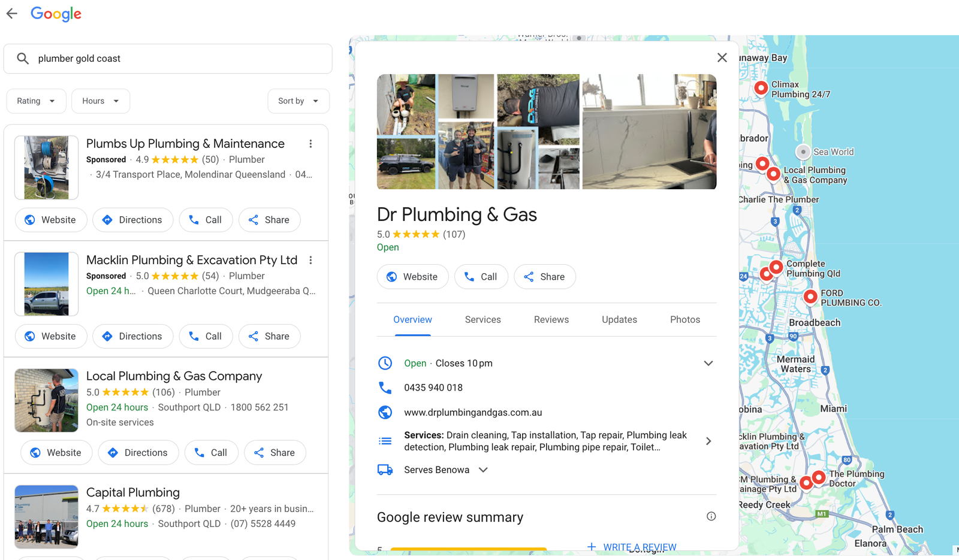
Task: Open Dr Plumbing kitchen benchtop photo
Action: [649, 132]
